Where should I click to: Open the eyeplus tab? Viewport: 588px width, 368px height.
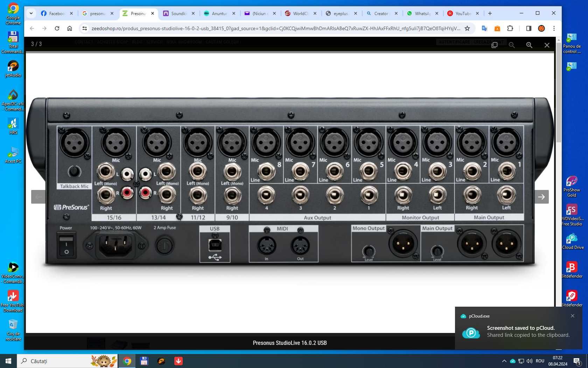coord(341,13)
